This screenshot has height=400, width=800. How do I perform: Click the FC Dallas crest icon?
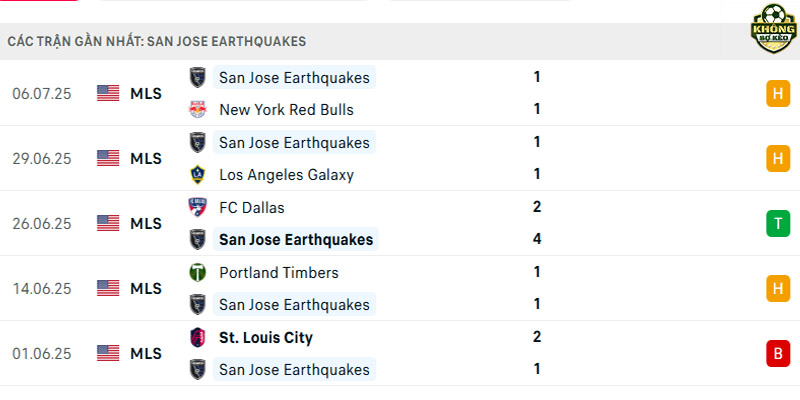197,207
